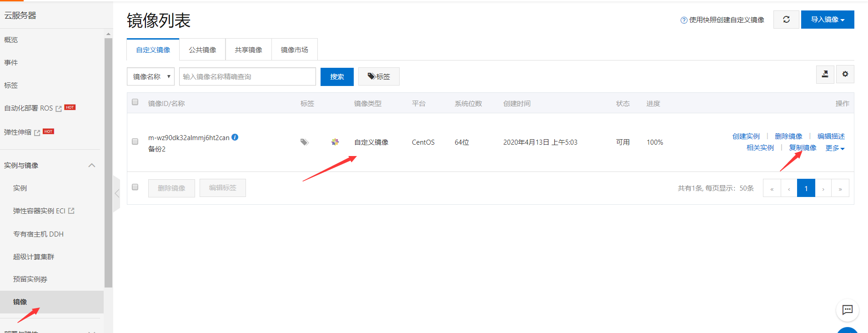Click external link icon beside 自动化部署 ROS
868x333 pixels.
point(59,109)
